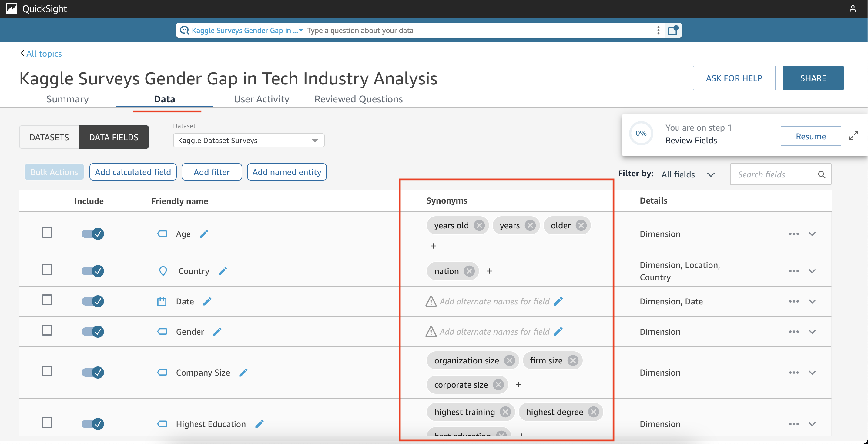Open the Kaggle Dataset Surveys dropdown
Screen dimensions: 868x444
click(249, 140)
